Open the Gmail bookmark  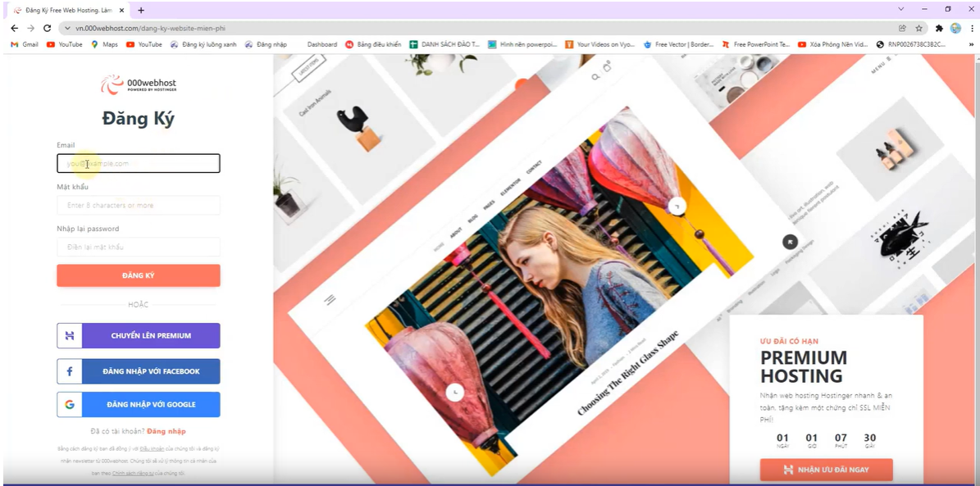(x=25, y=44)
